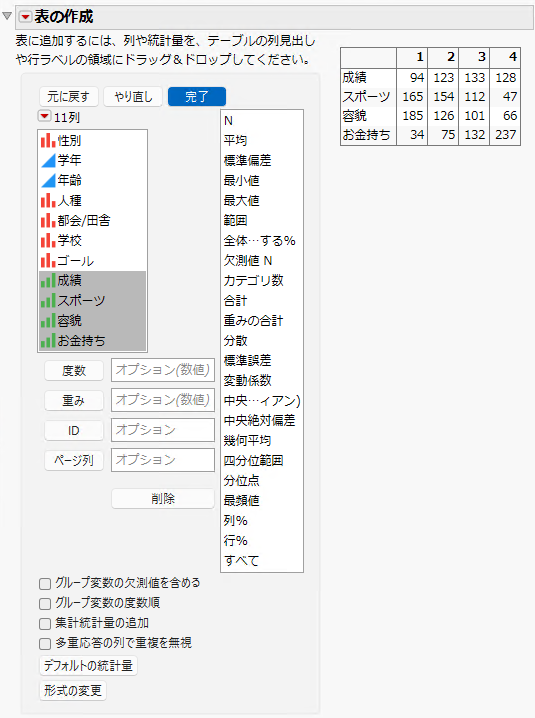Select the continuous icon next to 年齢

pos(48,180)
